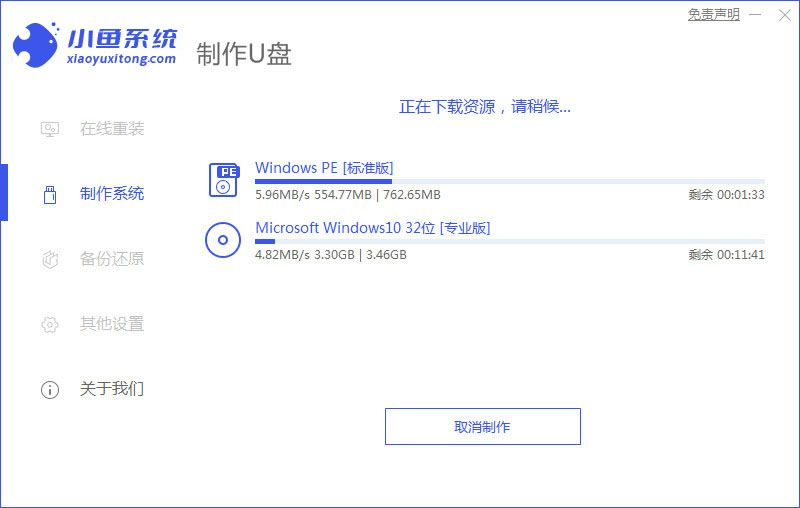Click the 备份还原 backup icon

click(50, 259)
